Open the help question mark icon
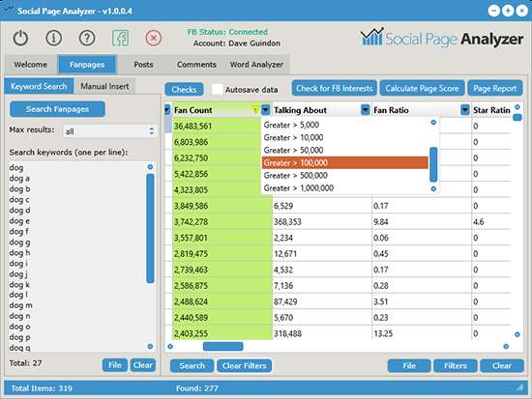 (x=87, y=38)
